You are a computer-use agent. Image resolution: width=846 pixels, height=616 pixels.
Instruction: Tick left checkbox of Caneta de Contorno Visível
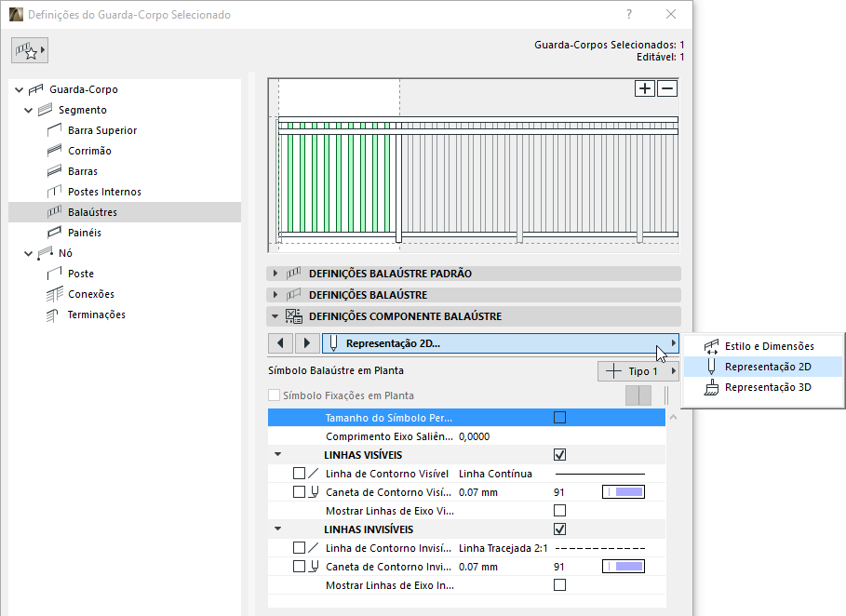point(299,492)
